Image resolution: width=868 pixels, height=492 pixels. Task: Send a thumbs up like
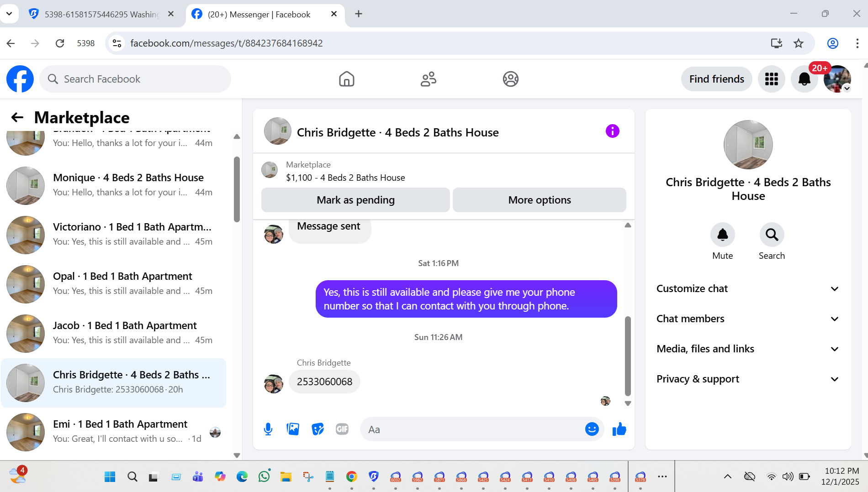click(x=619, y=429)
